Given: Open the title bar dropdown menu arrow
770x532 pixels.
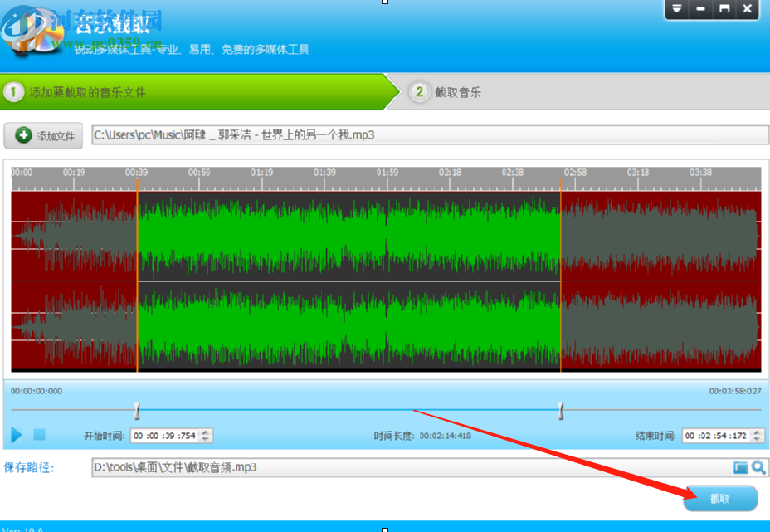Looking at the screenshot, I should point(676,10).
